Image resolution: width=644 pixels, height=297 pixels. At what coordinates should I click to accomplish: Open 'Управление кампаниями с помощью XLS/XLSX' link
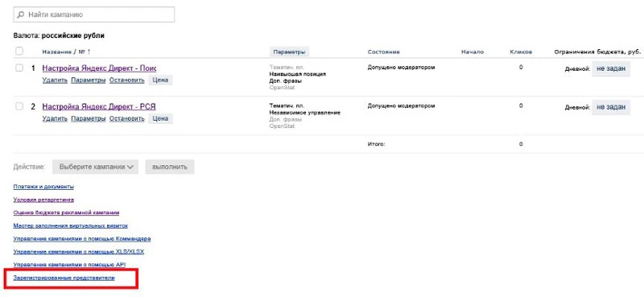point(78,251)
